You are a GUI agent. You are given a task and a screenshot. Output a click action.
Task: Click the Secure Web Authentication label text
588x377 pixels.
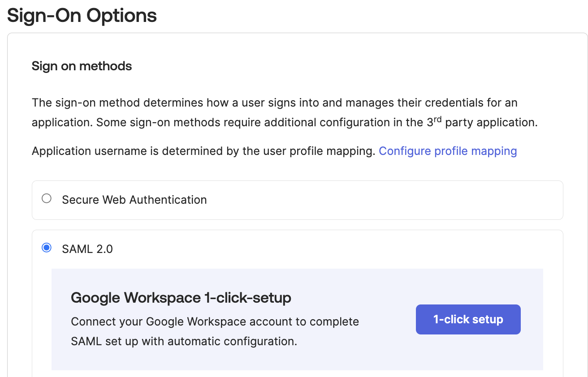[x=134, y=200]
